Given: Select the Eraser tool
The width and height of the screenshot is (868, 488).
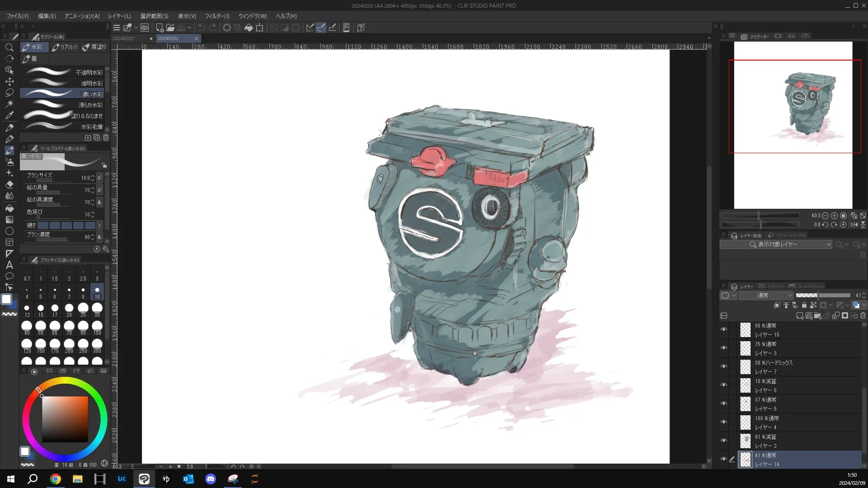Looking at the screenshot, I should (9, 184).
